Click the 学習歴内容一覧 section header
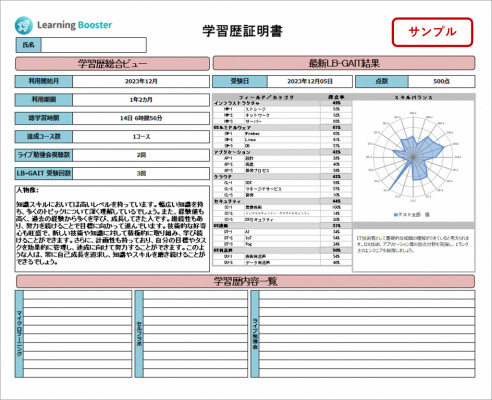This screenshot has width=492, height=400. pyautogui.click(x=245, y=281)
